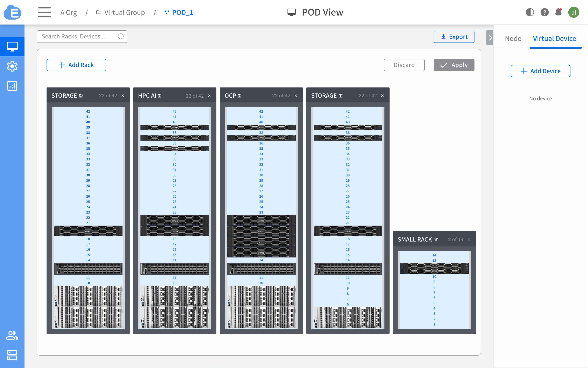This screenshot has height=368, width=588.
Task: Open the user avatar menu
Action: point(574,12)
